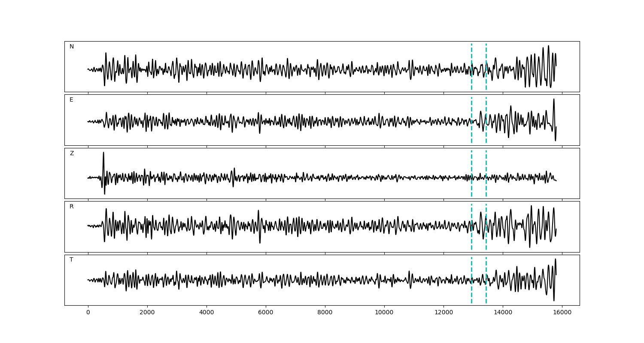This screenshot has height=343, width=644.
Task: Select the Z panel label
Action: click(72, 153)
